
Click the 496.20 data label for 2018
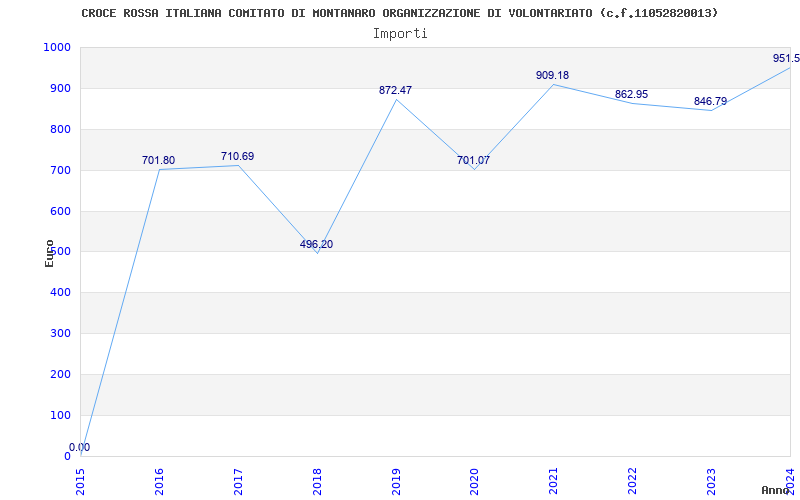coord(316,244)
